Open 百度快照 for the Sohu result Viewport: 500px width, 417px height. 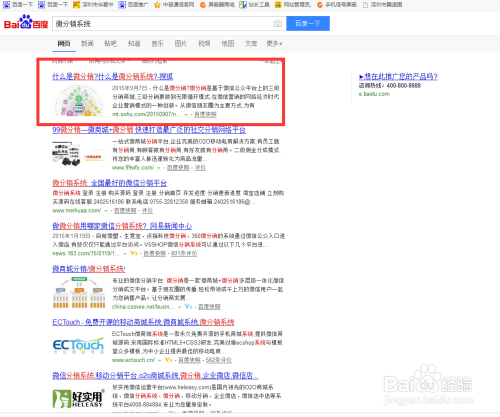205,114
